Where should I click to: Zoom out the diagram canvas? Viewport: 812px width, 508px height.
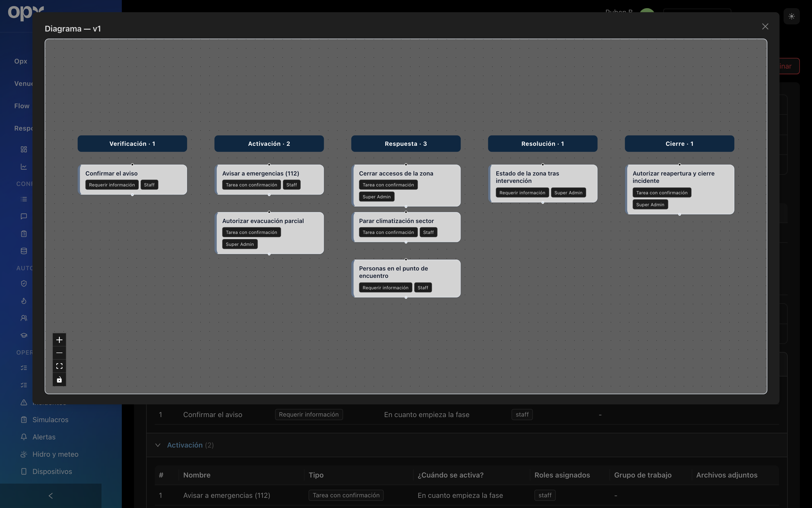click(59, 353)
